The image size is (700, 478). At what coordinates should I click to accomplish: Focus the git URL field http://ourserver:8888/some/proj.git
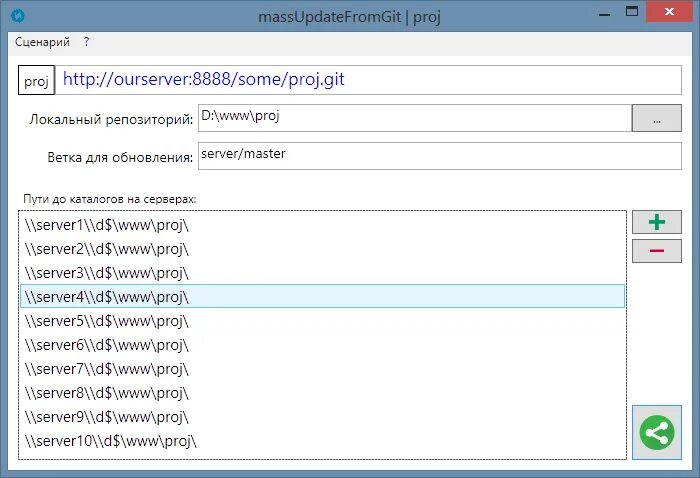click(368, 80)
